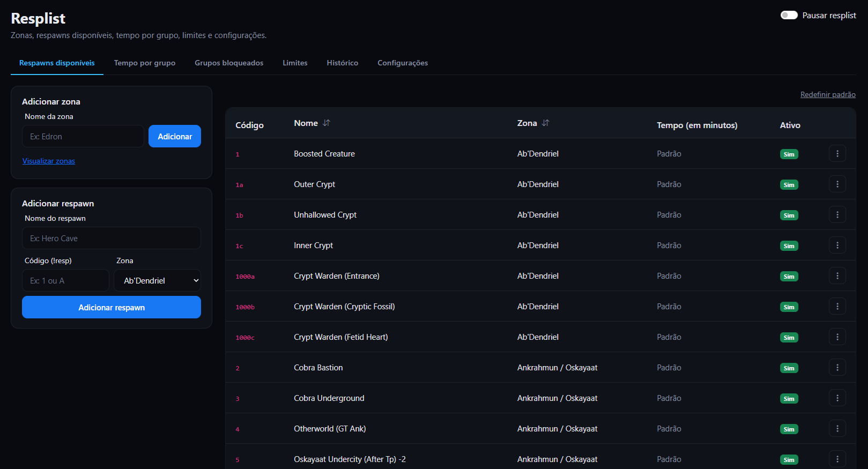Open the Visualizar zonas link

tap(49, 161)
